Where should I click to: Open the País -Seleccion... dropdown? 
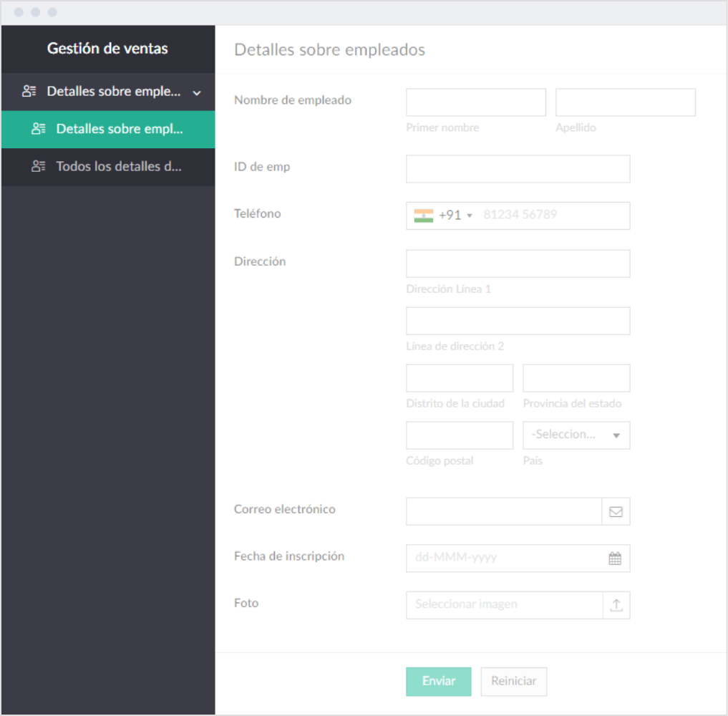click(576, 435)
